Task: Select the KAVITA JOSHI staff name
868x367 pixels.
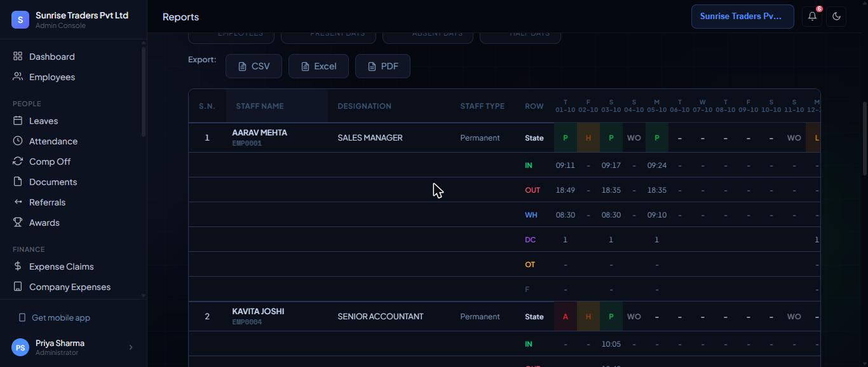Action: pos(258,312)
